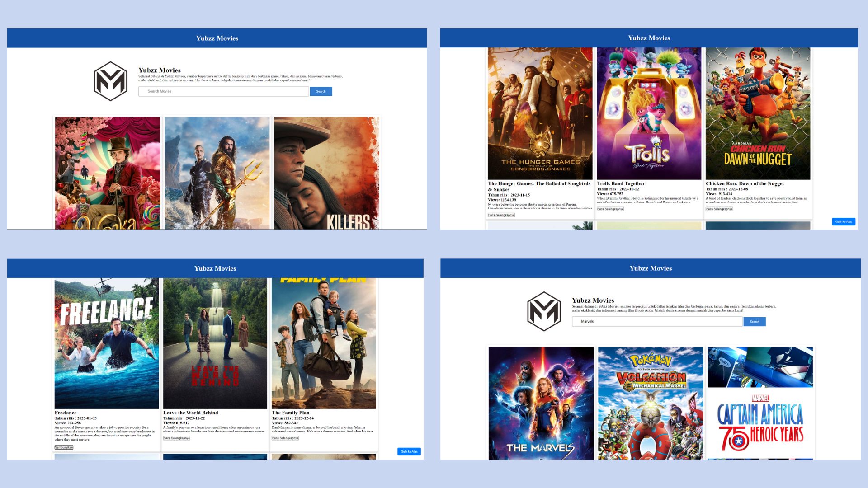Viewport: 868px width, 488px height.
Task: Click 'Views: 913.414' text
Action: [719, 194]
